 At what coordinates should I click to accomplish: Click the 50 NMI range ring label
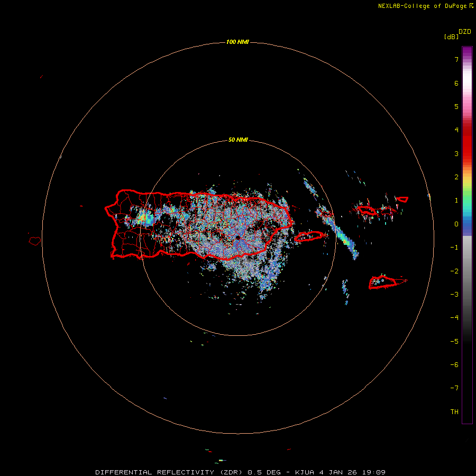tap(238, 140)
